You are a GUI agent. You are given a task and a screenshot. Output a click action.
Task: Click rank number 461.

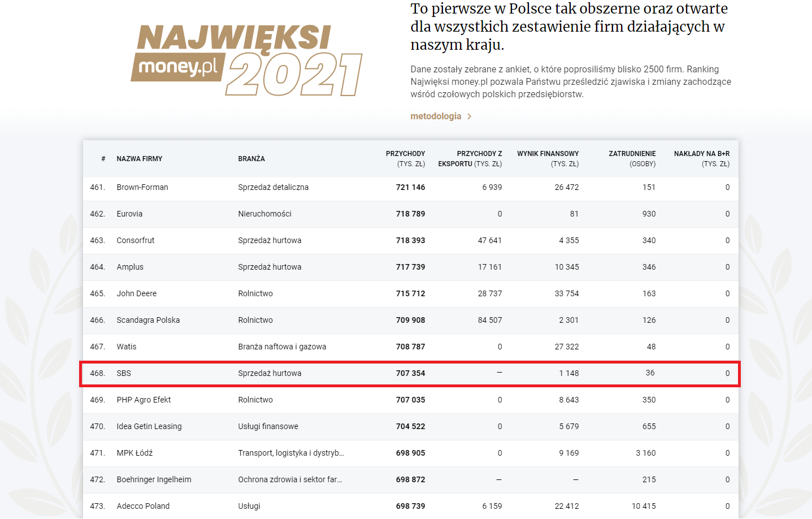[x=98, y=187]
